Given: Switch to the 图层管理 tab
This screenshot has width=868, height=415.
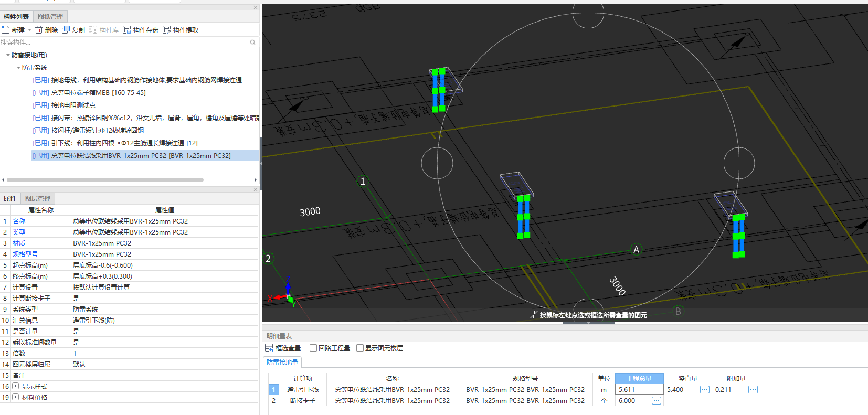Looking at the screenshot, I should 38,199.
